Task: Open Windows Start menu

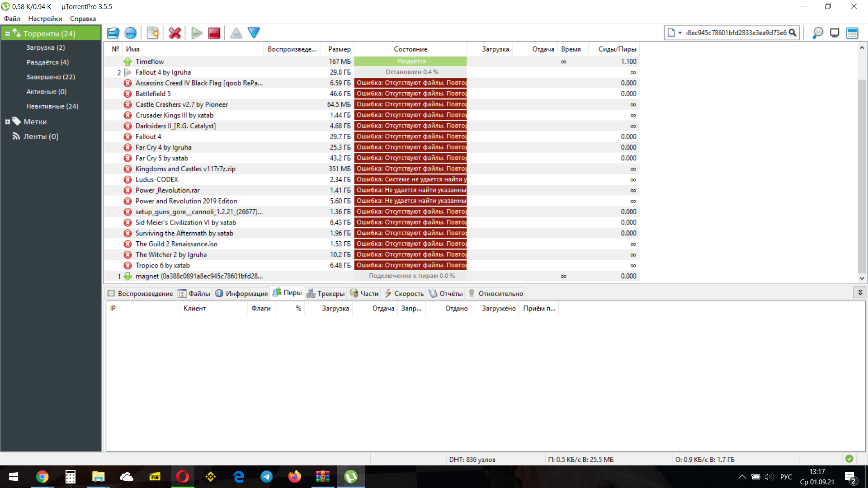Action: coord(14,477)
